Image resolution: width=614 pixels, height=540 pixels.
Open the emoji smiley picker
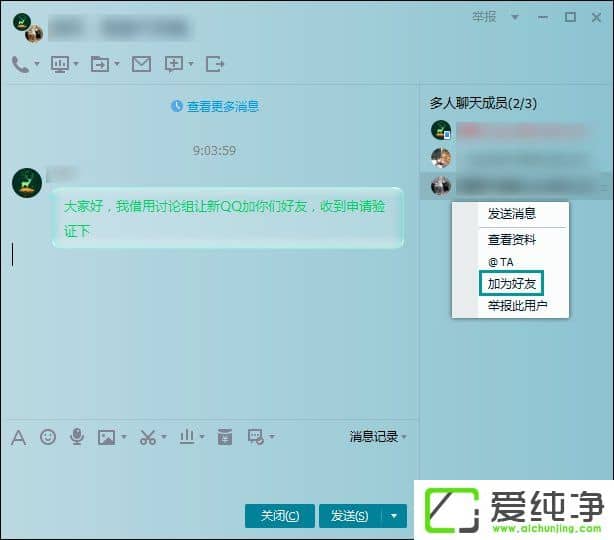click(47, 437)
